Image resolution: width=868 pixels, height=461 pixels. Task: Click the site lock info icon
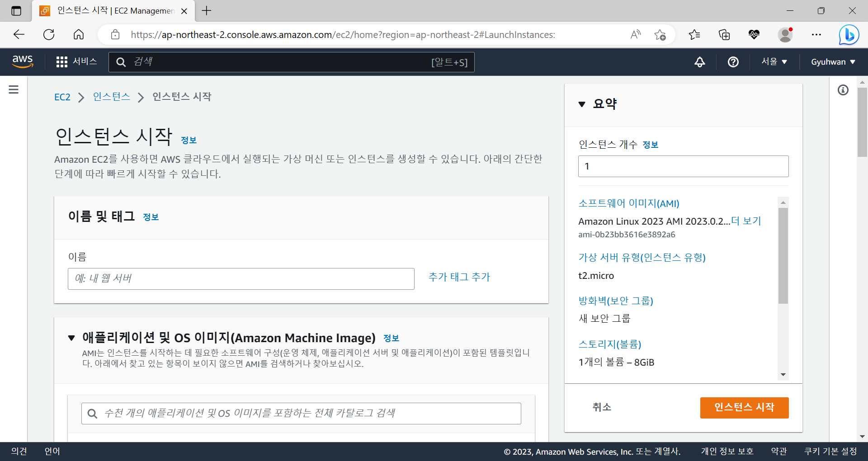tap(115, 34)
